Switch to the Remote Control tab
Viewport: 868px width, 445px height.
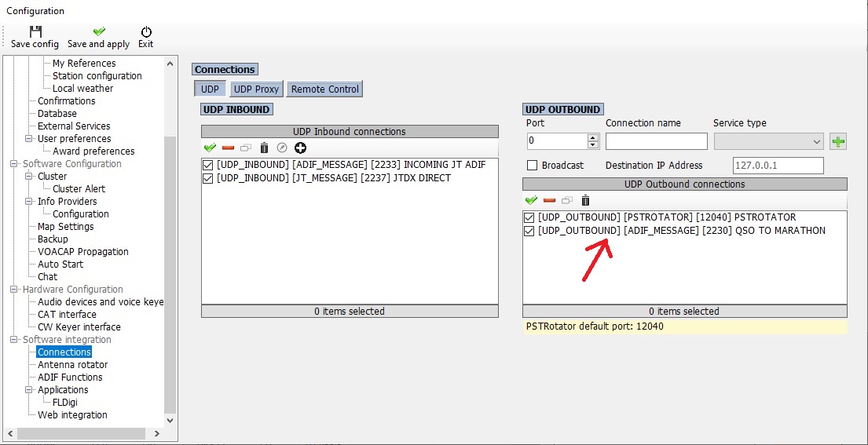(x=325, y=89)
